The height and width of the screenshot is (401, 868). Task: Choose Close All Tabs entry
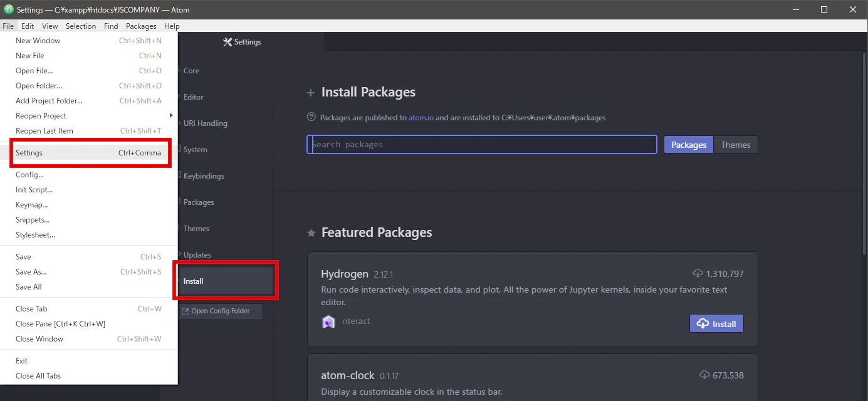click(x=89, y=376)
